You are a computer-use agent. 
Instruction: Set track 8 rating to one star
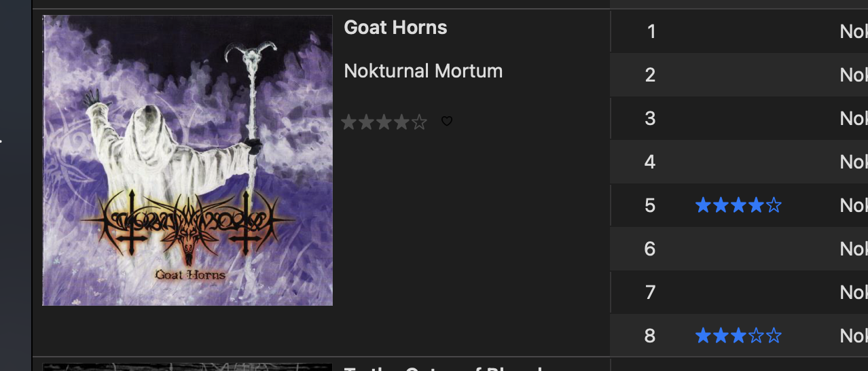[x=703, y=336]
